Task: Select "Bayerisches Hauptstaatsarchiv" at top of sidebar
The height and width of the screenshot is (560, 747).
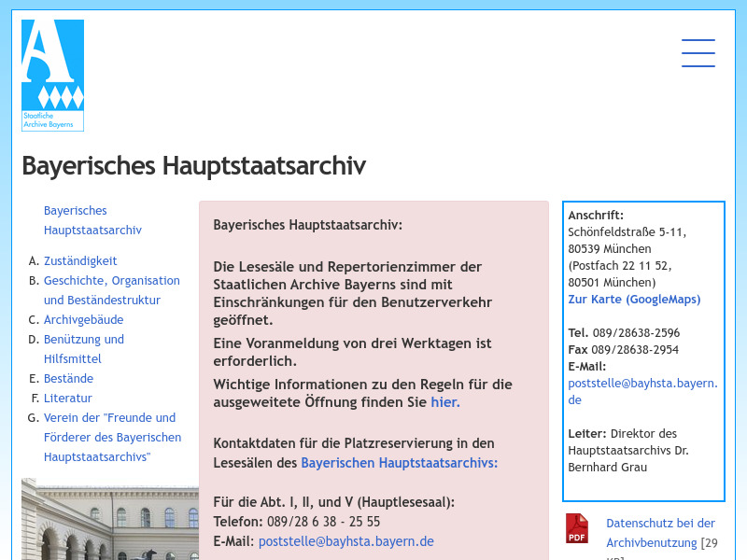Action: pos(92,220)
